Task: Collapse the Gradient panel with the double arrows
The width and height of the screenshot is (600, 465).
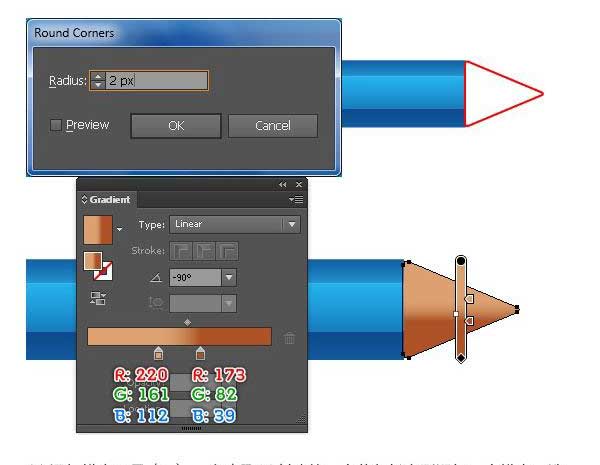Action: pyautogui.click(x=283, y=184)
